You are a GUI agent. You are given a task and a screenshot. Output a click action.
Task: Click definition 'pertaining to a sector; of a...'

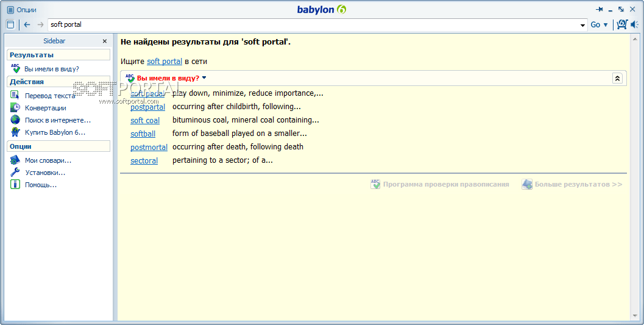tap(222, 160)
